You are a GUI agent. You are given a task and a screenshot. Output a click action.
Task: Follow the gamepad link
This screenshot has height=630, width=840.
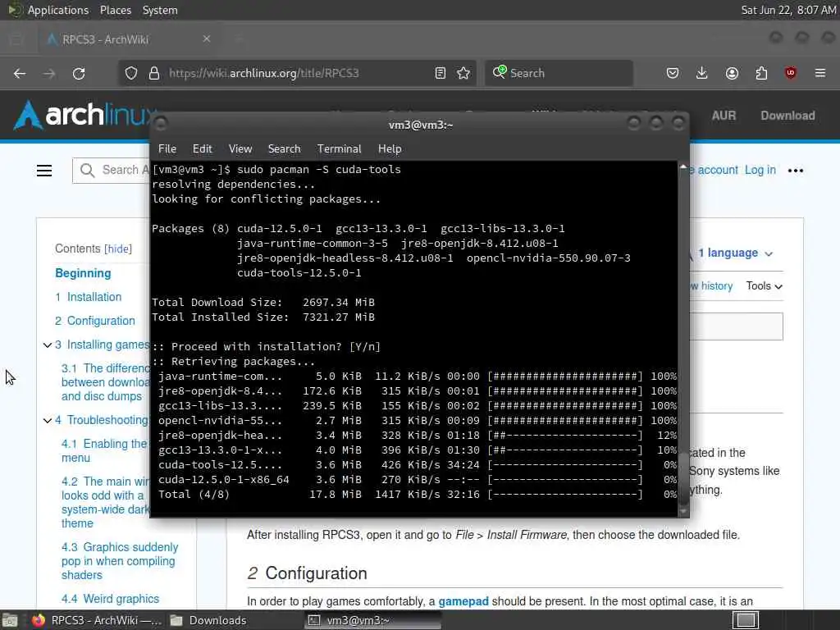(463, 601)
